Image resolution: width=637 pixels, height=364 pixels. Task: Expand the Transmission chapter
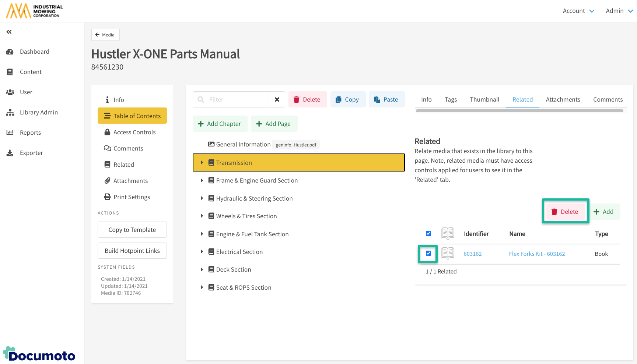pyautogui.click(x=202, y=163)
